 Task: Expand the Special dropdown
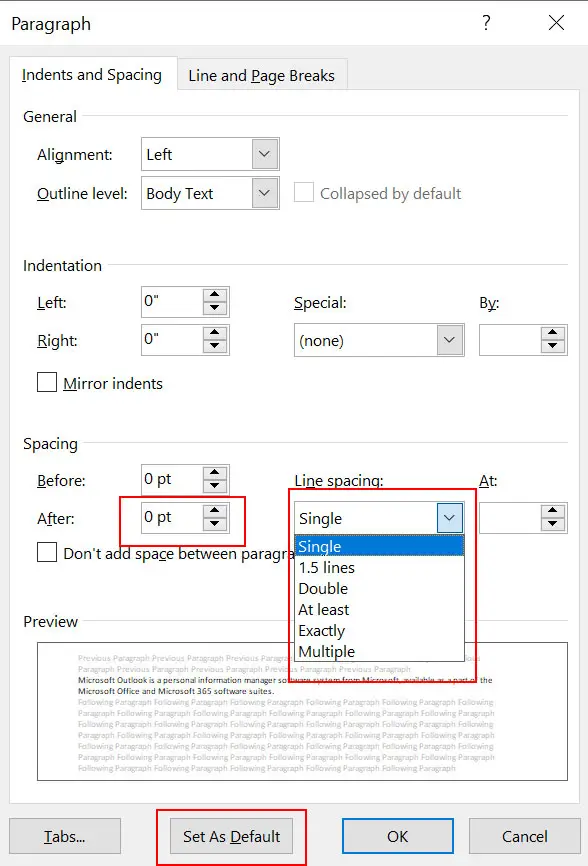click(x=449, y=340)
